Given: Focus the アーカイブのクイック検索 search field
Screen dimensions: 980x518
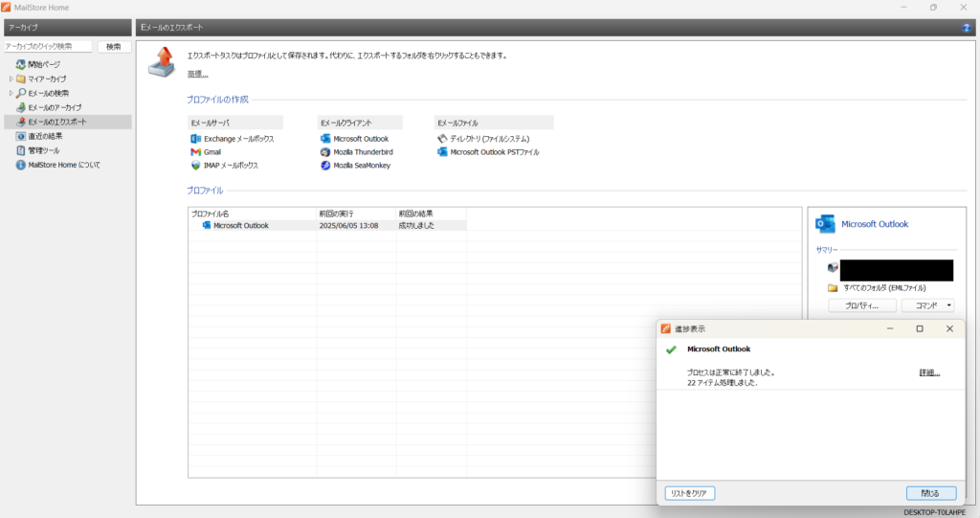Looking at the screenshot, I should 48,47.
